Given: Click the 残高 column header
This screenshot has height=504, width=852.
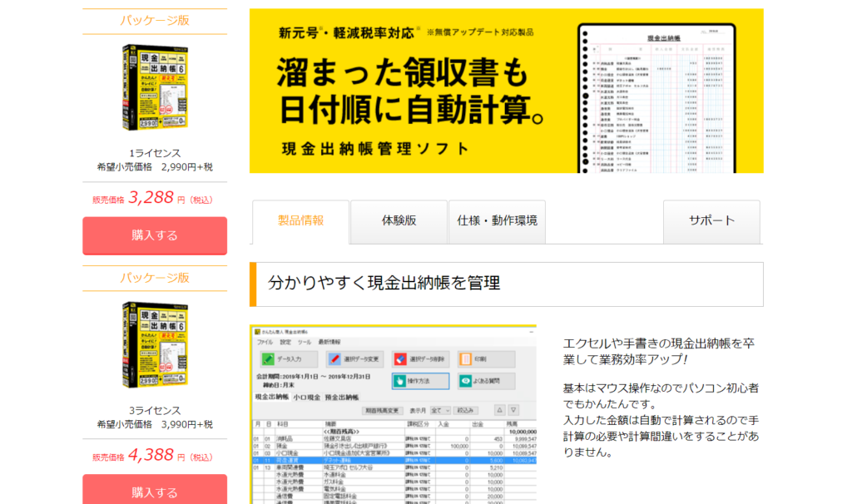Looking at the screenshot, I should (512, 424).
